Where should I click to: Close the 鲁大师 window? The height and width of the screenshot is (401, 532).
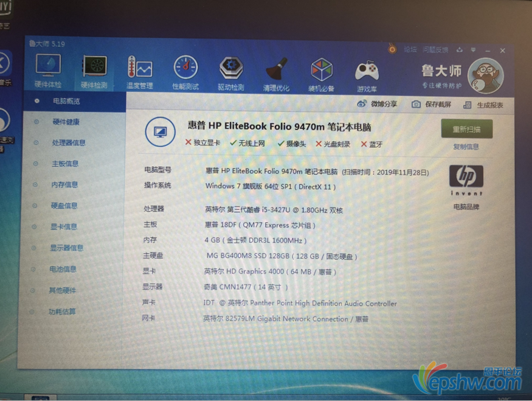(x=502, y=51)
